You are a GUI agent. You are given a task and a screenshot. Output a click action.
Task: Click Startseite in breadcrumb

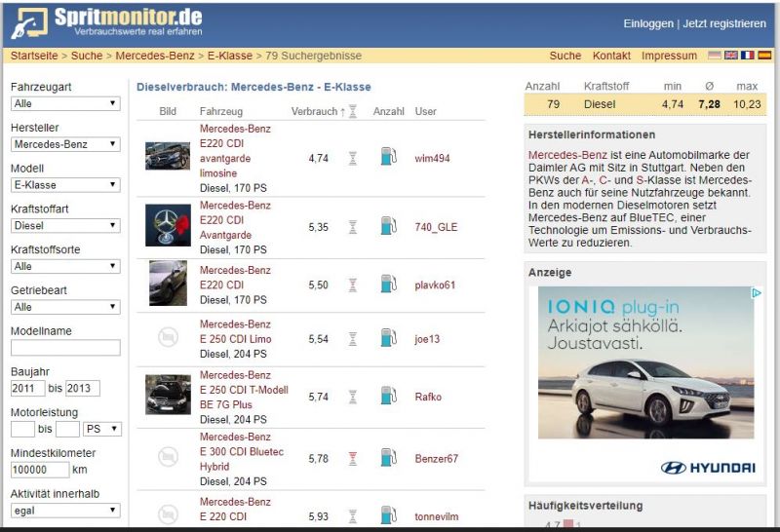coord(34,56)
